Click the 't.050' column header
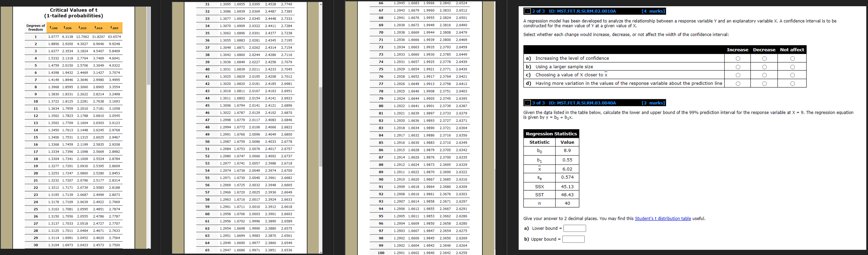Screen dimensions: 868x255 point(67,28)
